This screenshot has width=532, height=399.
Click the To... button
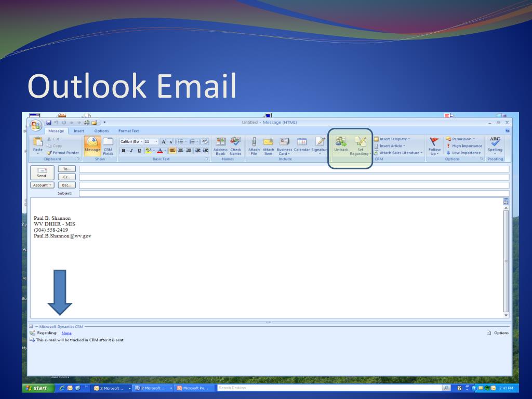(66, 169)
